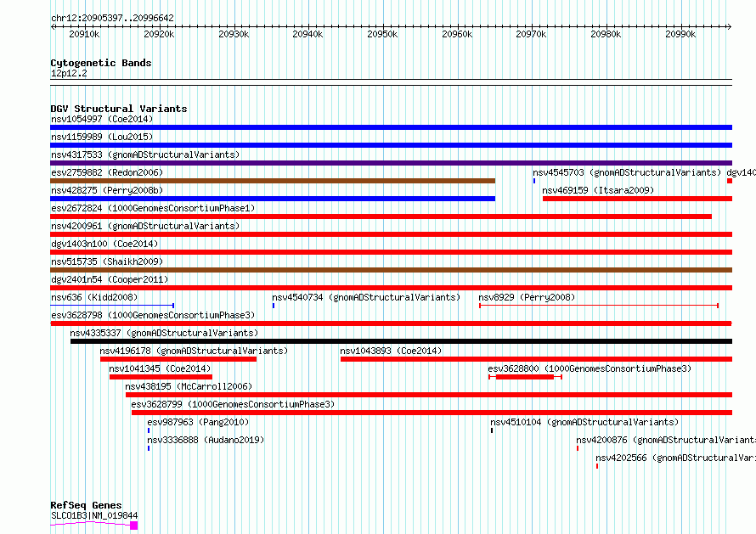Click the nsv3336888 (Audano2019) label
The height and width of the screenshot is (534, 756).
[206, 440]
